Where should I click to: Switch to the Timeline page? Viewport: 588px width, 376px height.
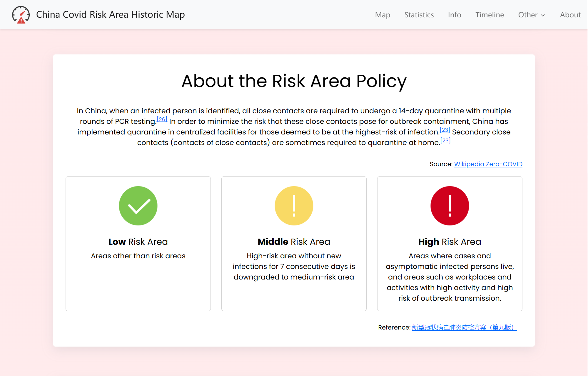coord(490,15)
